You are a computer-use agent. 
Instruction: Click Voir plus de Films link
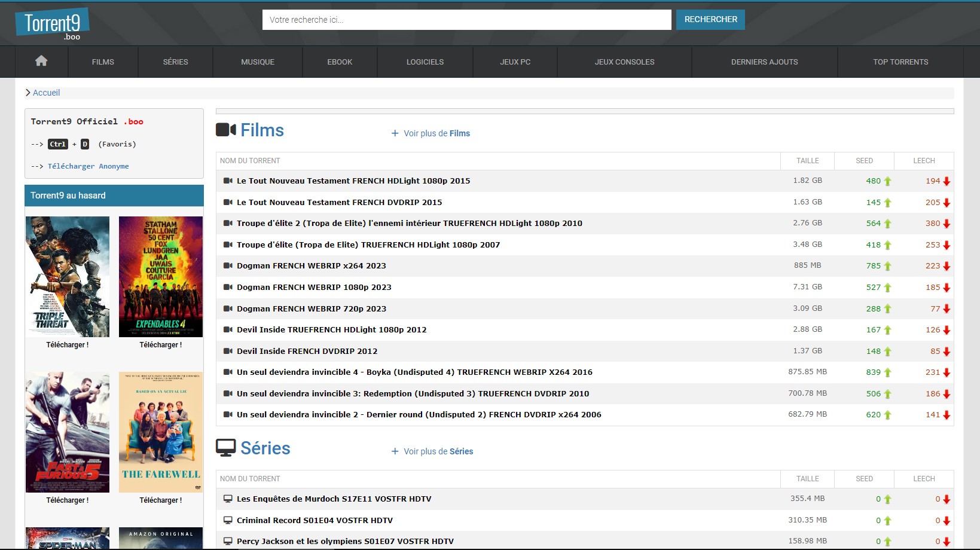coord(436,133)
